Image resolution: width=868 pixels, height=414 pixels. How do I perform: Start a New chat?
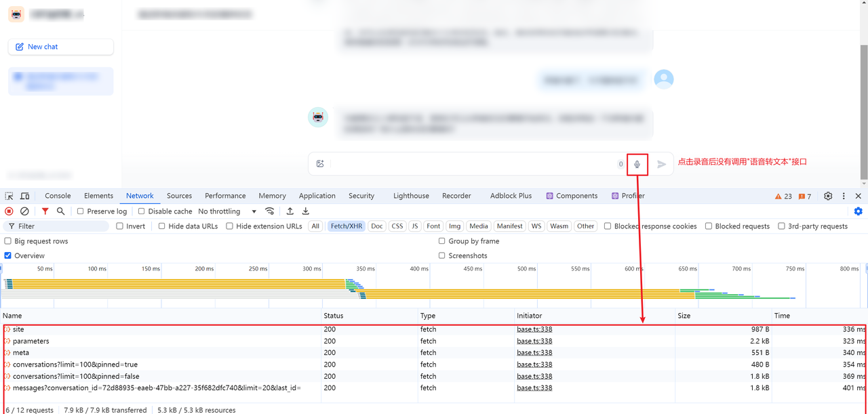(x=61, y=47)
